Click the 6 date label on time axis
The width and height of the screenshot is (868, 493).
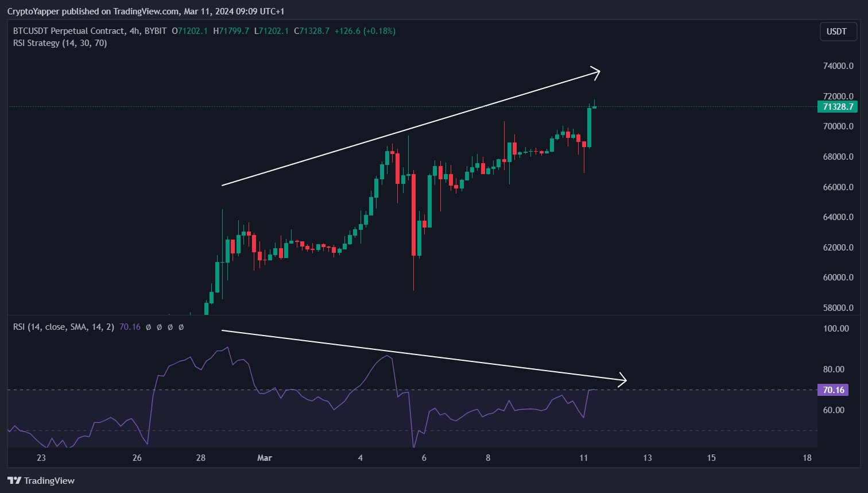(424, 458)
